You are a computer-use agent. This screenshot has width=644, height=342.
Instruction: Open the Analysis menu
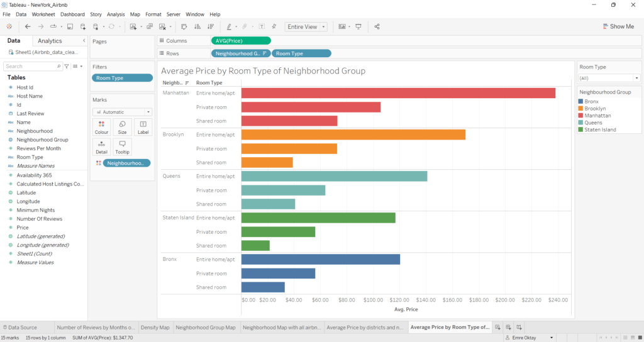tap(116, 14)
